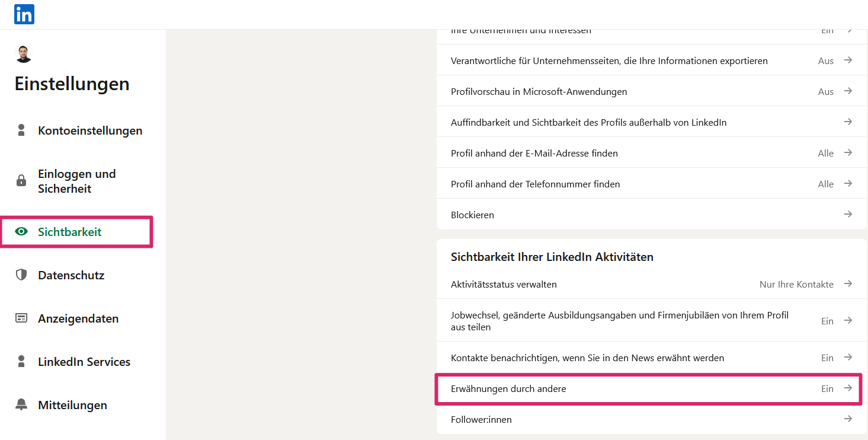Click the person icon beside LinkedIn Services
The image size is (868, 440).
pos(21,362)
